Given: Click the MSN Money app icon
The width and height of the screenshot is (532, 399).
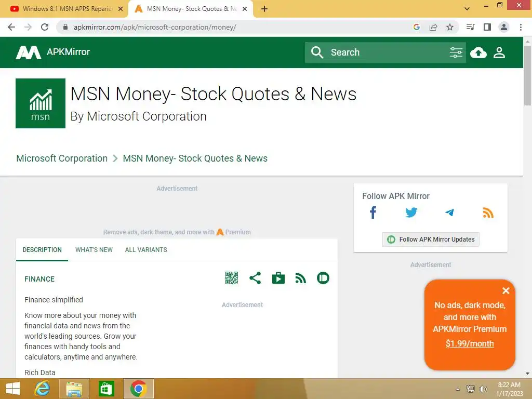Looking at the screenshot, I should point(41,103).
